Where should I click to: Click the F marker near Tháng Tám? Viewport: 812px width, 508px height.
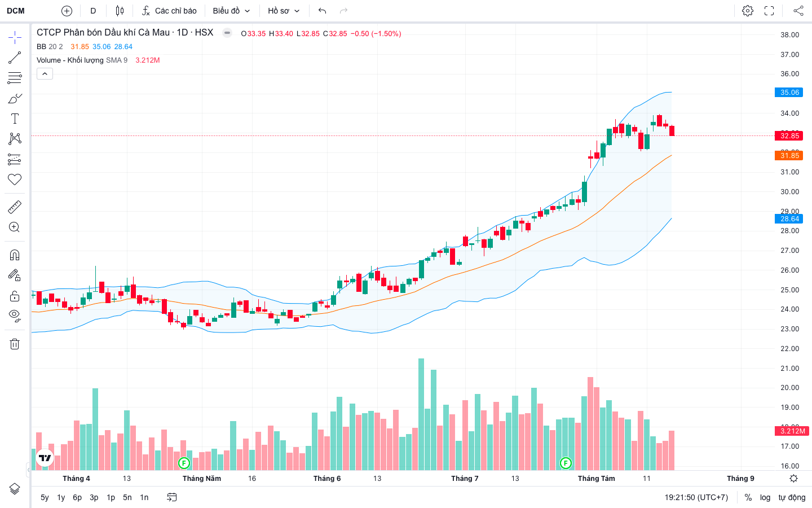(x=566, y=463)
